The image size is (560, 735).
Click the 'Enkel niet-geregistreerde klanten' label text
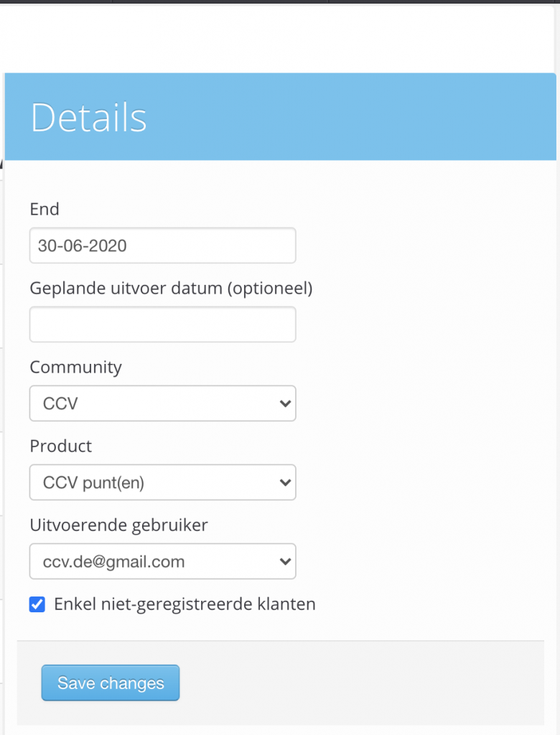click(x=185, y=604)
